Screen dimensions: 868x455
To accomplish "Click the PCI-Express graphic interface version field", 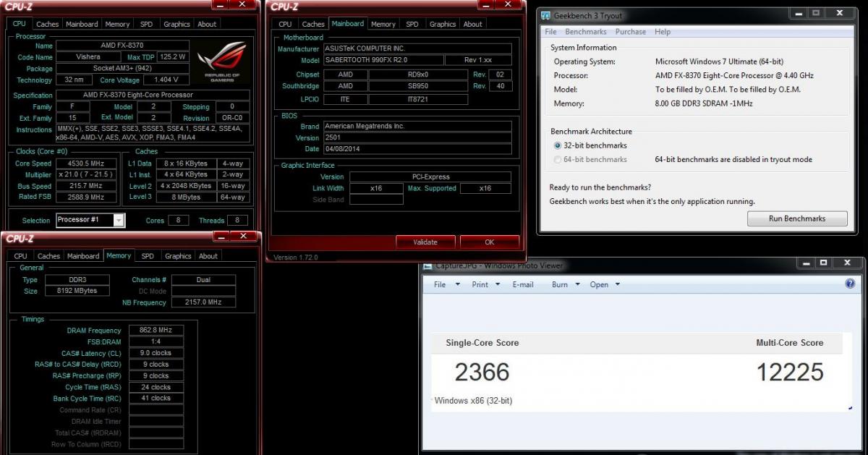I will 430,177.
